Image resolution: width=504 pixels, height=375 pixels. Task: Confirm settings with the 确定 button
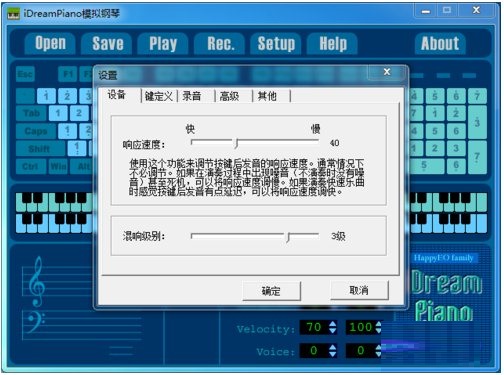point(271,291)
